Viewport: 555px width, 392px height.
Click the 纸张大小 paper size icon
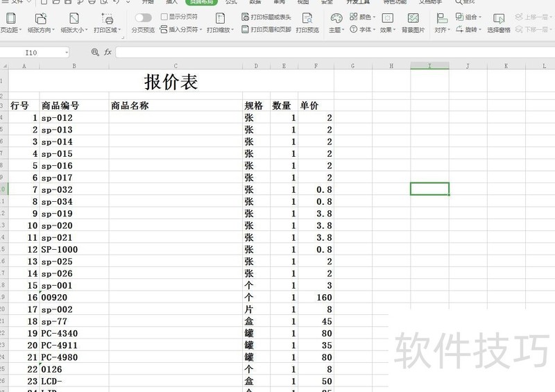(74, 18)
